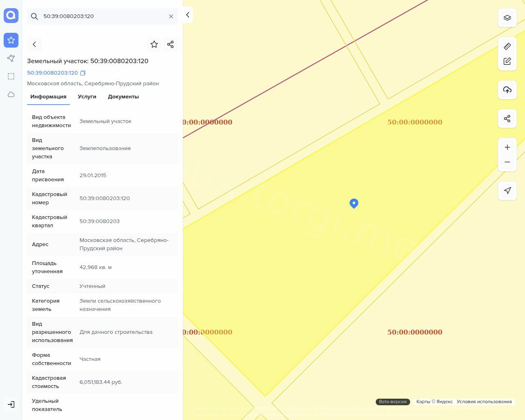The height and width of the screenshot is (420, 525).
Task: Click the cadastral number search field
Action: pyautogui.click(x=103, y=16)
